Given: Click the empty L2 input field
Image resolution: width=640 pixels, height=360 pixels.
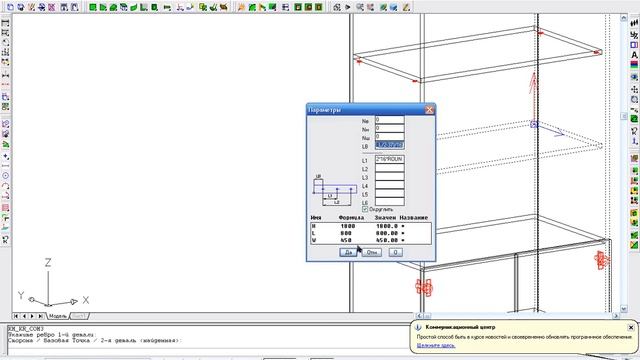Looking at the screenshot, I should [389, 168].
